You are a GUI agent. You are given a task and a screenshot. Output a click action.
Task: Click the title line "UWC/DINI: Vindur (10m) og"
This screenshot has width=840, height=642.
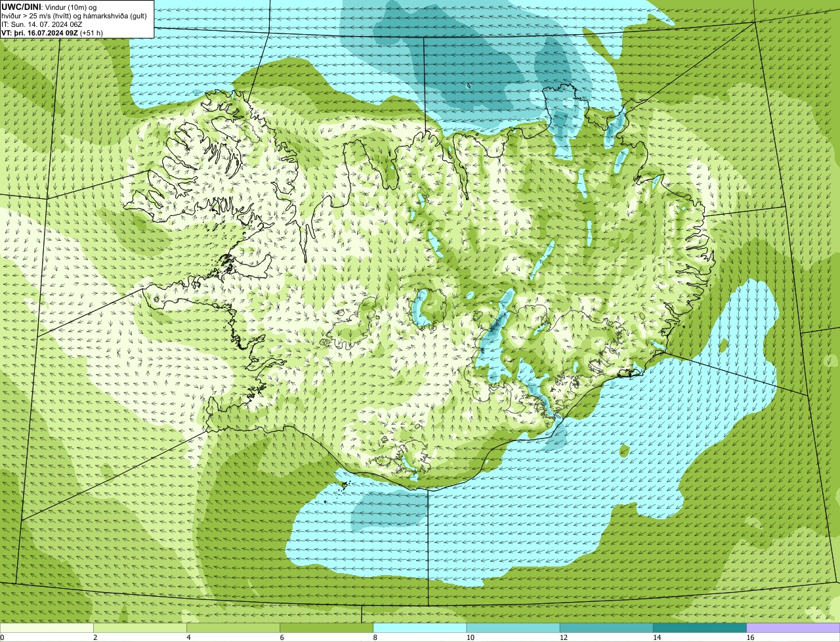click(49, 7)
